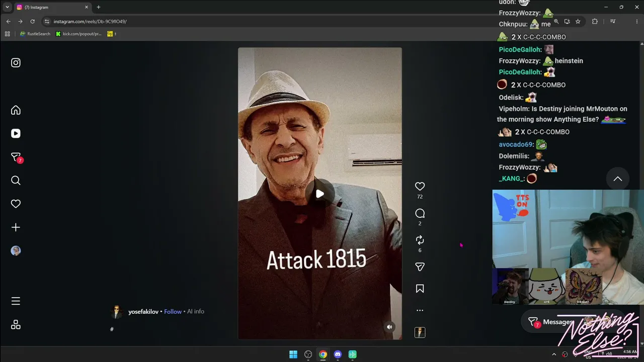Open the teal waveform taskbar app
The width and height of the screenshot is (644, 362).
(x=353, y=354)
